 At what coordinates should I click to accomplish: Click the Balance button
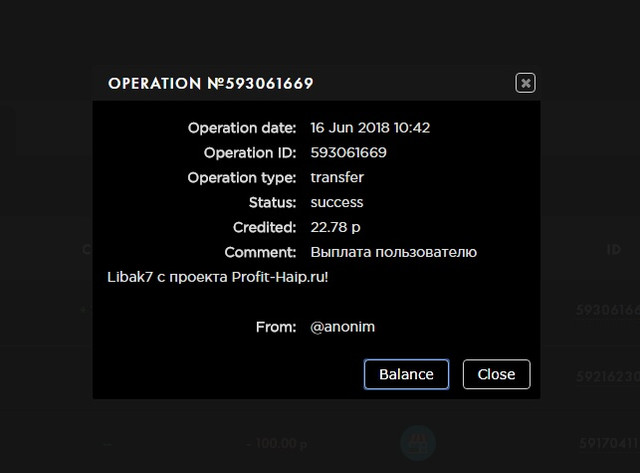pos(407,374)
